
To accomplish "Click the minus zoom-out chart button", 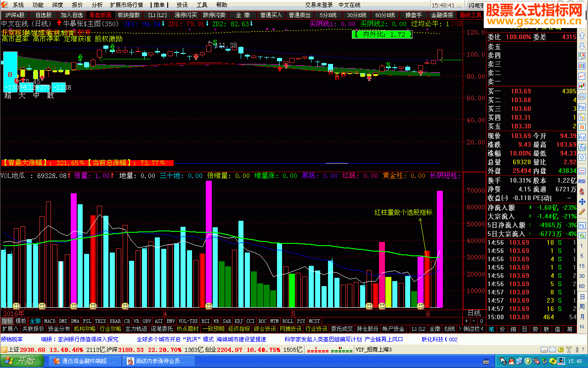I will pyautogui.click(x=474, y=321).
